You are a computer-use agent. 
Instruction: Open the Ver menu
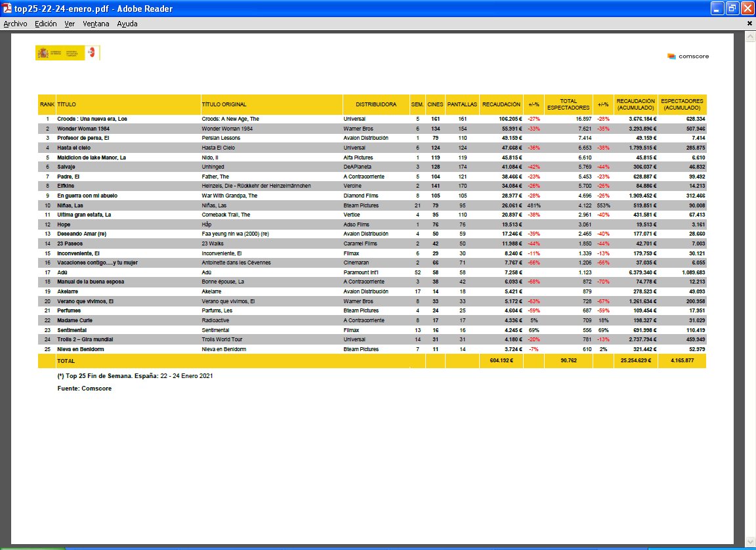pyautogui.click(x=70, y=24)
